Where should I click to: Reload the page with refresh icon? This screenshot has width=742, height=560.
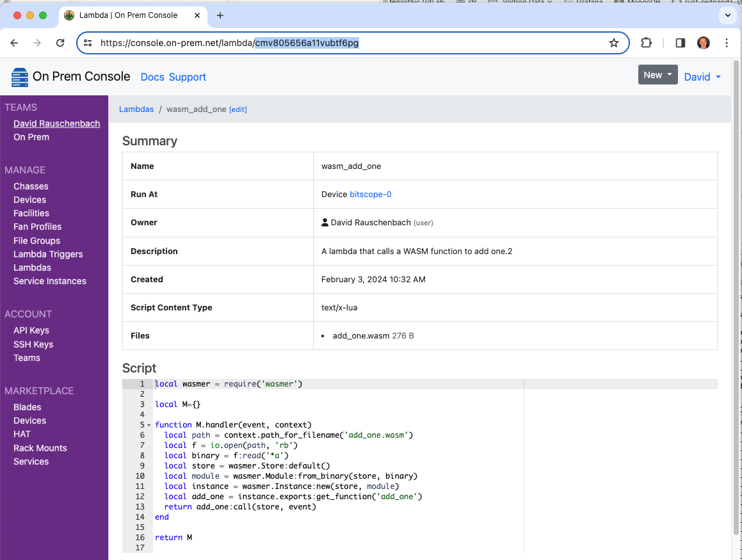60,43
